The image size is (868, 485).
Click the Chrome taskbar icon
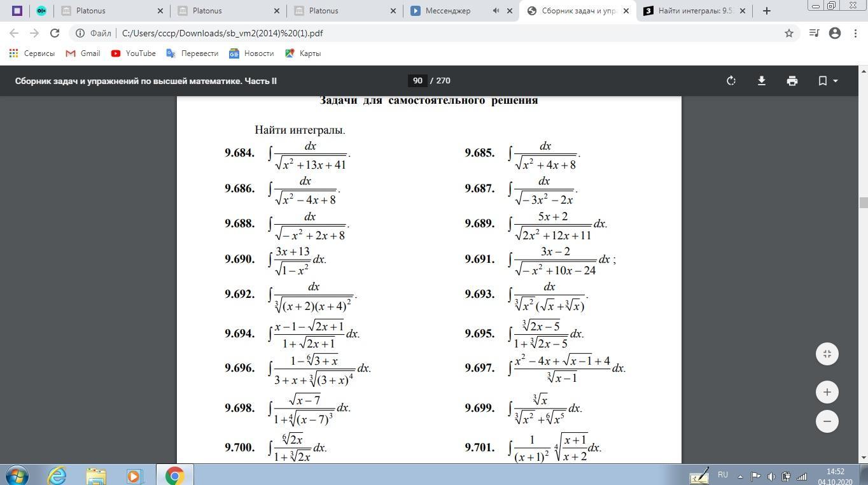(x=174, y=475)
